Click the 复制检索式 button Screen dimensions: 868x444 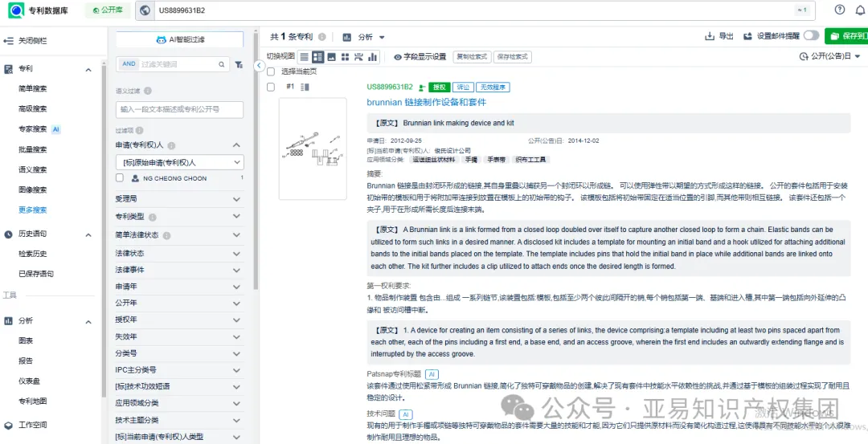click(x=473, y=56)
